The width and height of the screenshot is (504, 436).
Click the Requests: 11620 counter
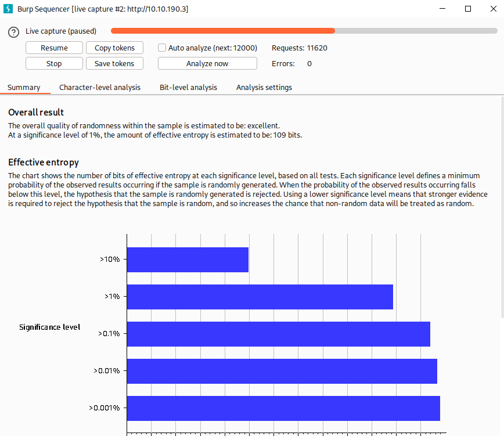[x=300, y=48]
